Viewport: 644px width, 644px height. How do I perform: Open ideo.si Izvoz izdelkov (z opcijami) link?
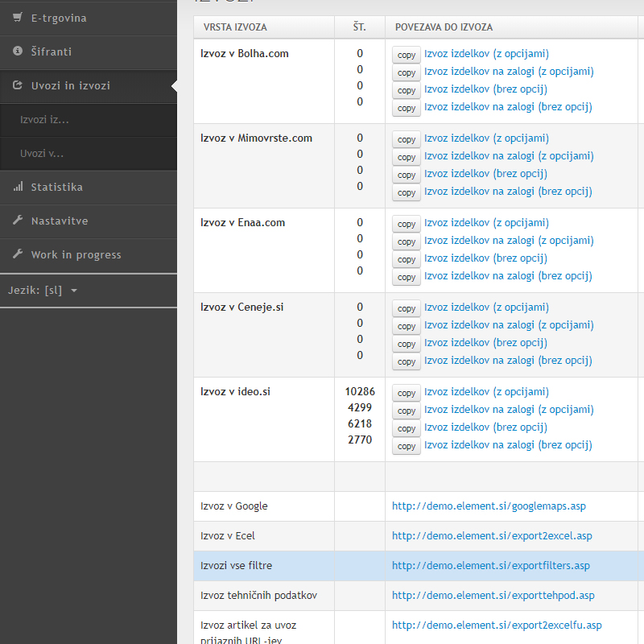click(486, 392)
